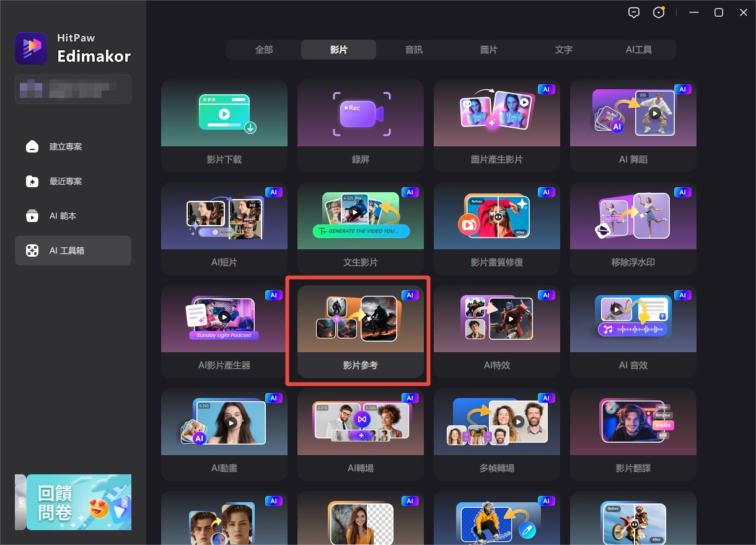Open the face swap card with two male faces
756x545 pixels.
pyautogui.click(x=224, y=518)
